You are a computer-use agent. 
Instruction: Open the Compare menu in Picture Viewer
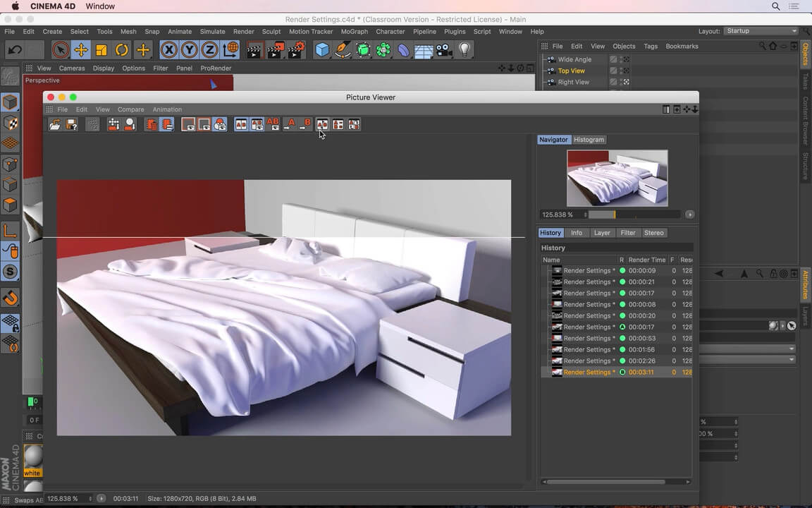pyautogui.click(x=130, y=109)
